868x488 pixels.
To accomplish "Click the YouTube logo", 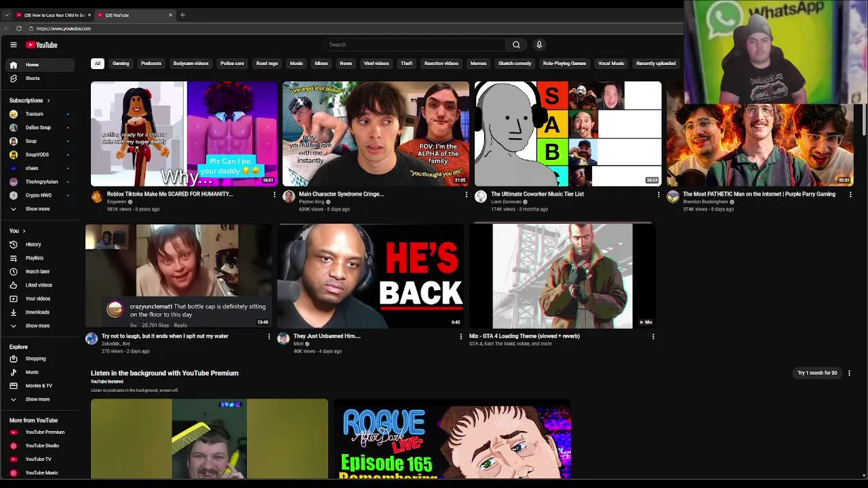I will (42, 45).
